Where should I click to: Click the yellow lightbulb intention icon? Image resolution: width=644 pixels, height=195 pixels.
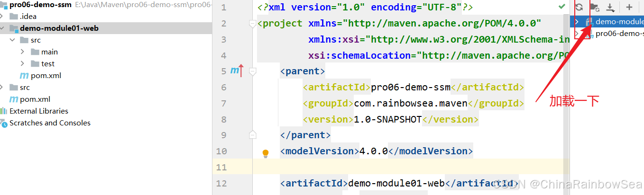click(x=266, y=153)
